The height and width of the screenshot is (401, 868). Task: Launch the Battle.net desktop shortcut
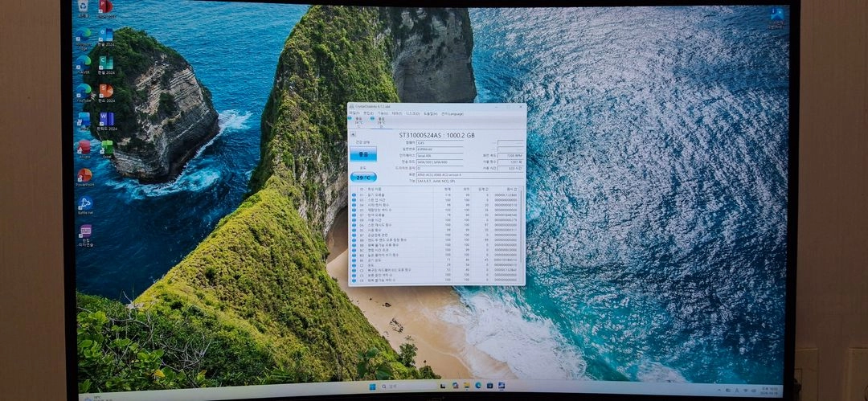(x=84, y=206)
